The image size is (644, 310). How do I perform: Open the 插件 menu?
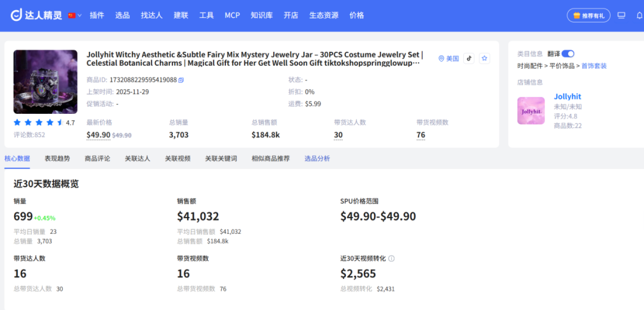click(x=97, y=15)
